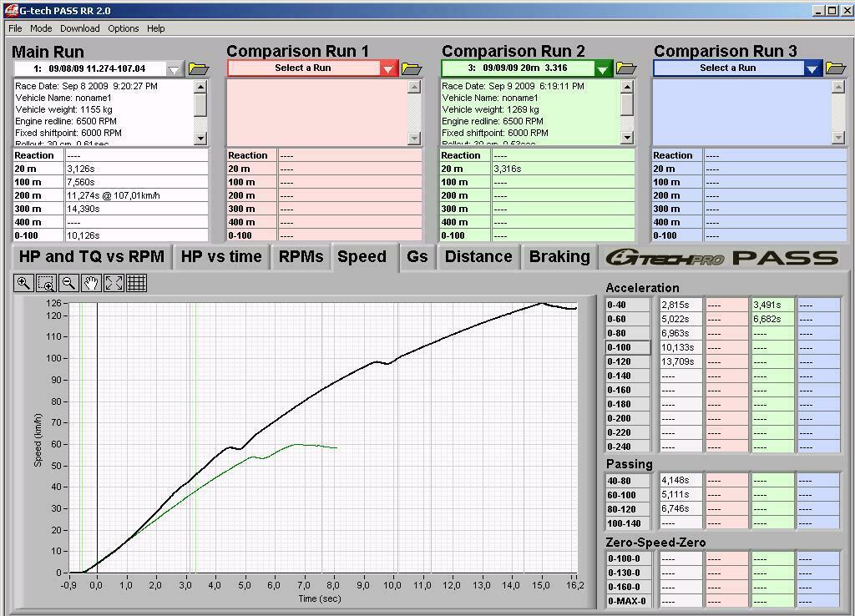Open the File menu

point(15,28)
